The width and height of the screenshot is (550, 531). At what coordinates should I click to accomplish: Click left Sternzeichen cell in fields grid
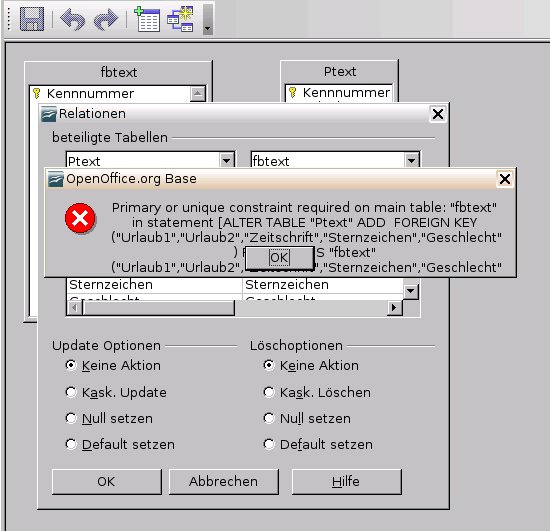[154, 285]
